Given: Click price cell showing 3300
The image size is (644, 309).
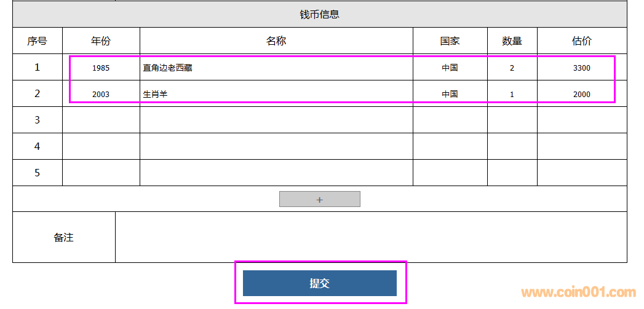Looking at the screenshot, I should click(x=581, y=68).
